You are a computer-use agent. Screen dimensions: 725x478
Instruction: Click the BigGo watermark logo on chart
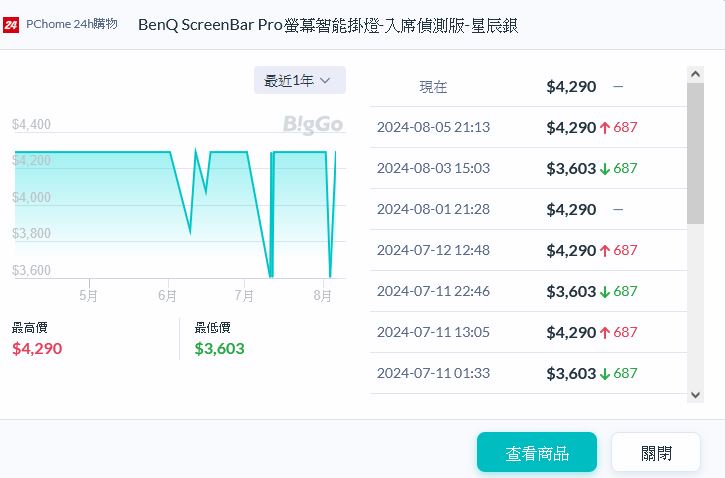[x=313, y=125]
